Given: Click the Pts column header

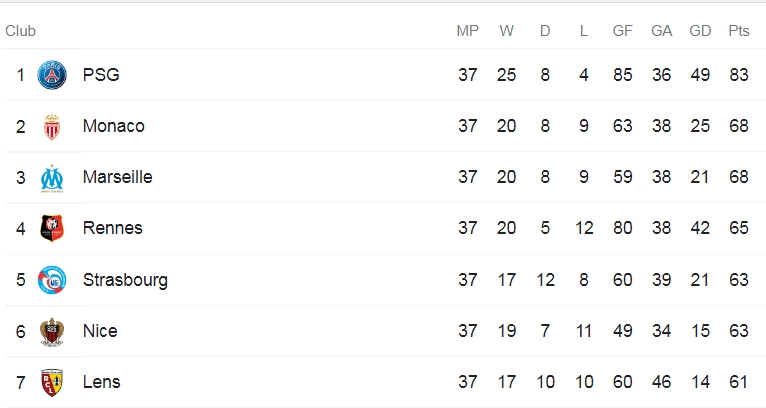Looking at the screenshot, I should pos(739,31).
